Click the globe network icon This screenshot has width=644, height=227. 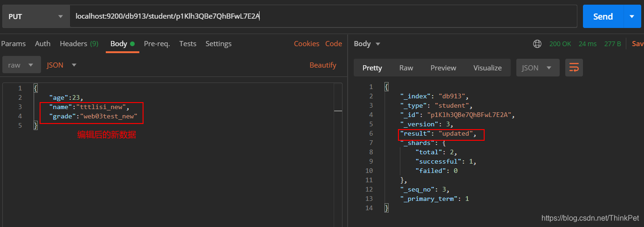[x=537, y=44]
